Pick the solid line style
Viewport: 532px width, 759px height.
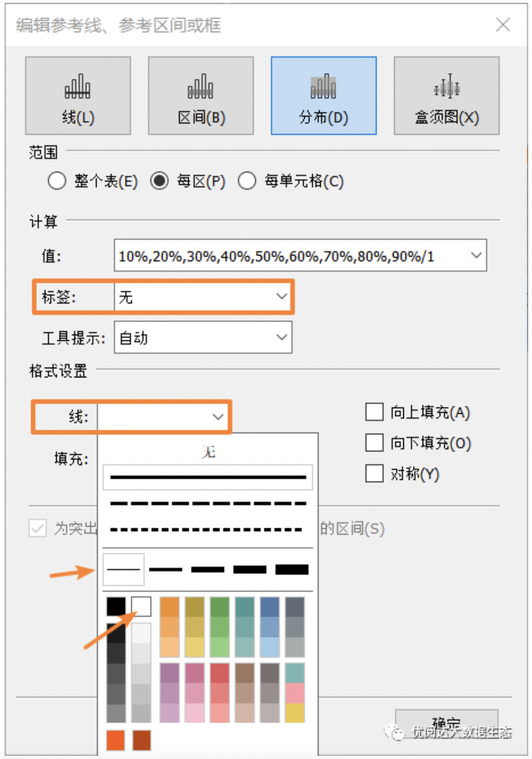208,477
